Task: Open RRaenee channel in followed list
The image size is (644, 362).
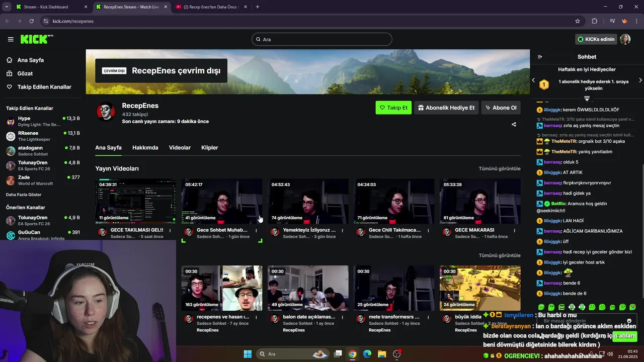Action: point(43,136)
